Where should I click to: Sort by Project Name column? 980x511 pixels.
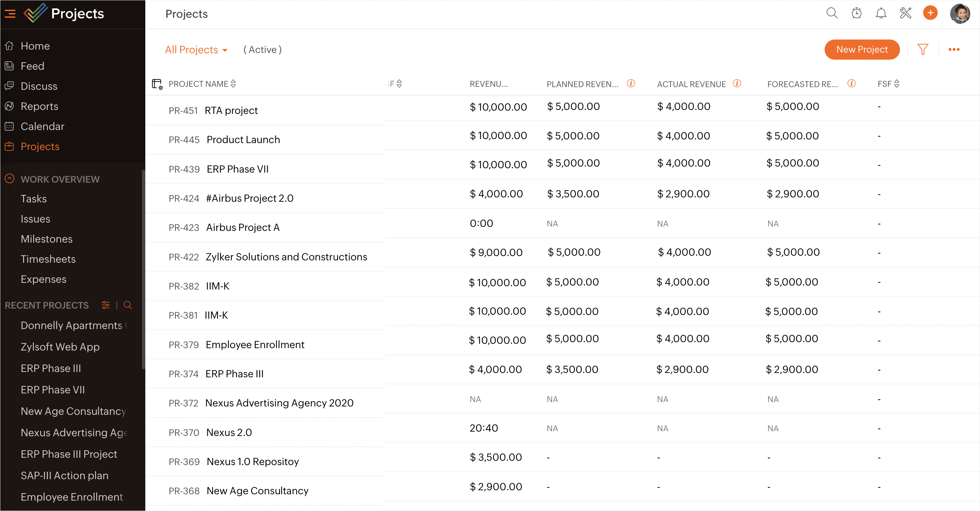tap(233, 84)
